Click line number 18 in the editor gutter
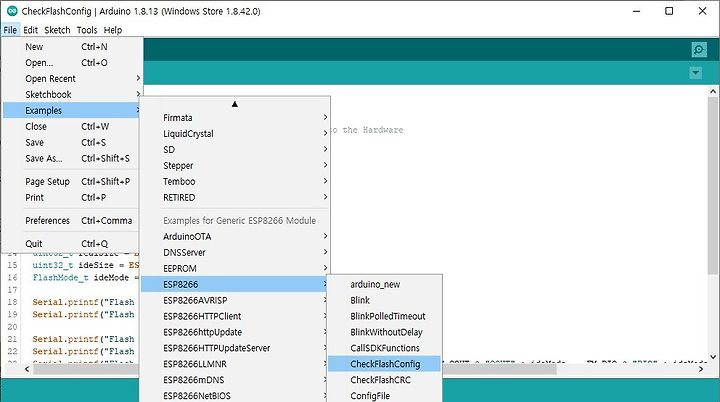 click(x=12, y=302)
